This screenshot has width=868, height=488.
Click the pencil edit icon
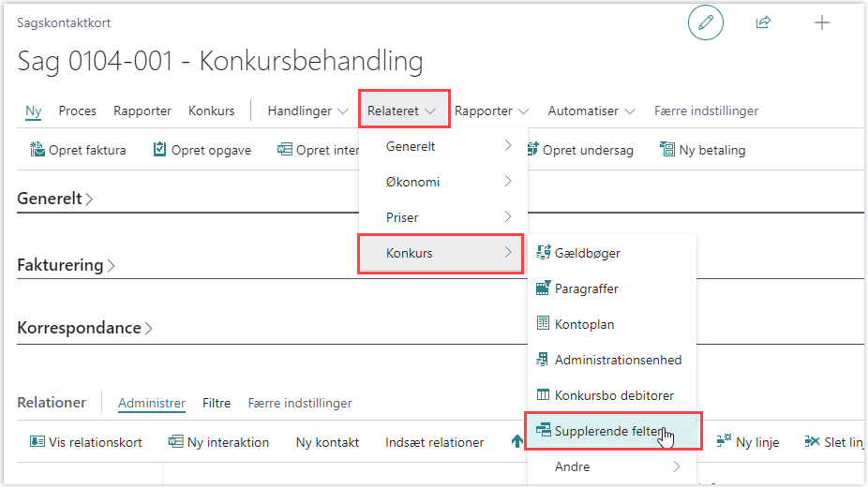click(x=705, y=23)
